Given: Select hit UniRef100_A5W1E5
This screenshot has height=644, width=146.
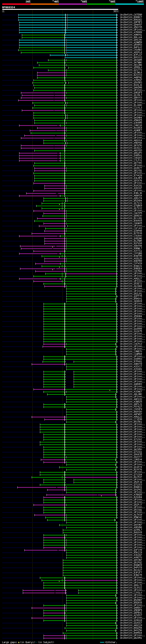Looking at the screenshot, I should [131, 120].
